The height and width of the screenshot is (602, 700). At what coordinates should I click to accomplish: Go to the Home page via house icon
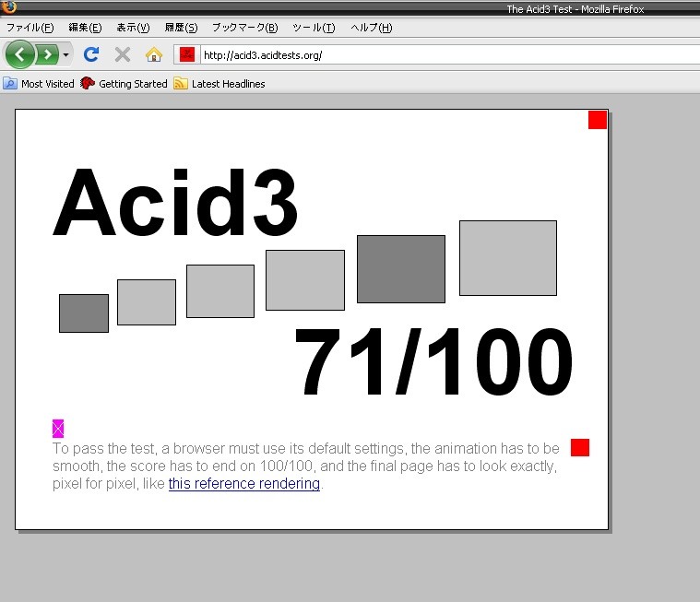pos(154,55)
